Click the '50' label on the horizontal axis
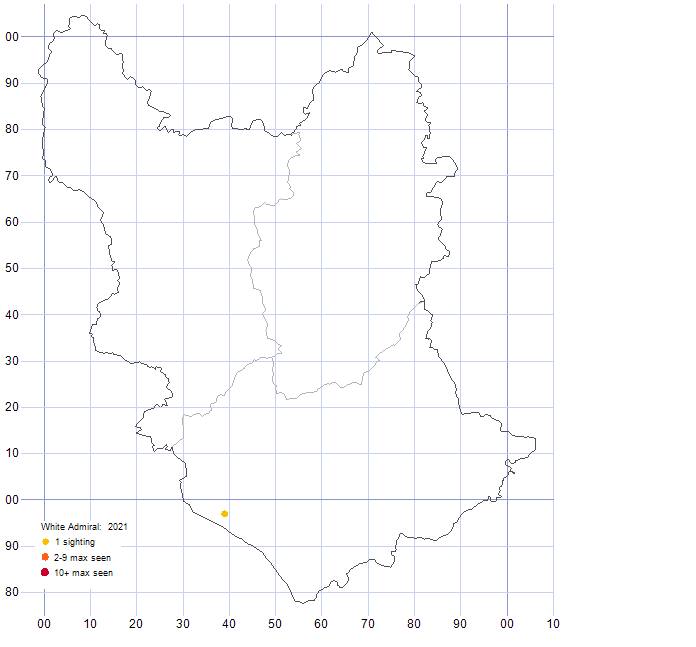This screenshot has width=696, height=647. click(275, 623)
